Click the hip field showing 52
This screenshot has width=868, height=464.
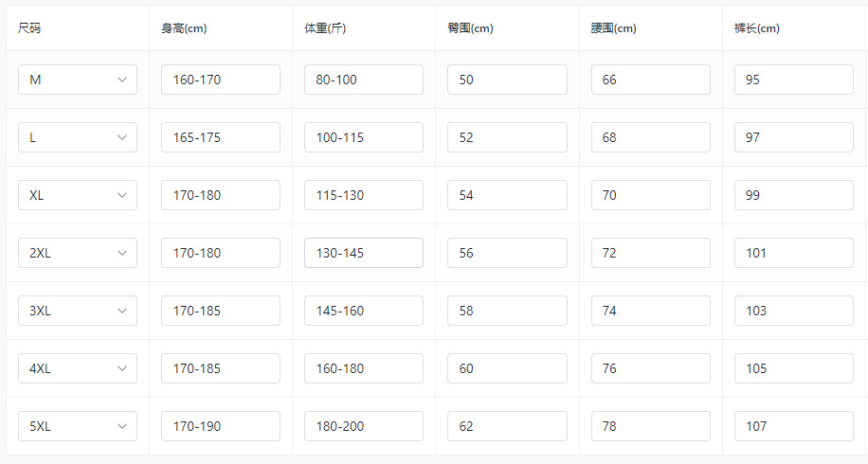pyautogui.click(x=507, y=137)
